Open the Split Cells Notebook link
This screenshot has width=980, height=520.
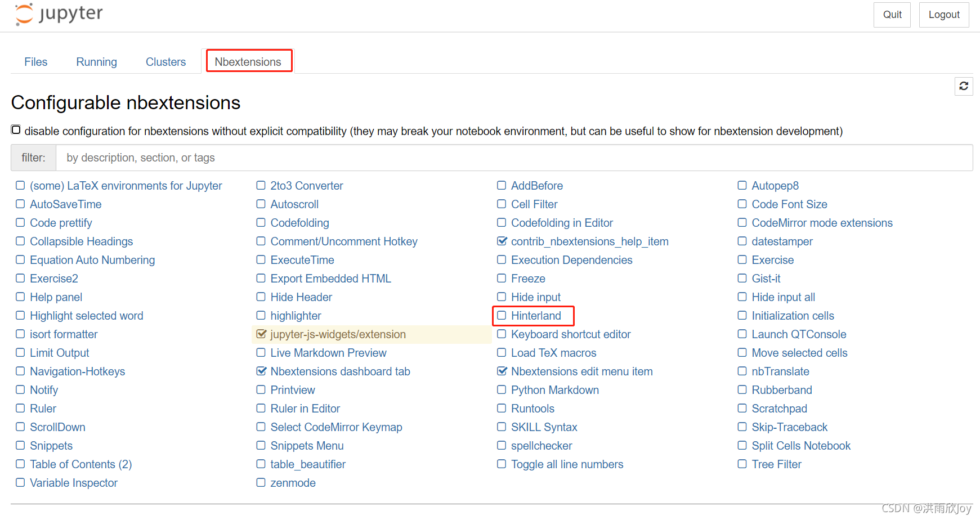click(x=802, y=446)
